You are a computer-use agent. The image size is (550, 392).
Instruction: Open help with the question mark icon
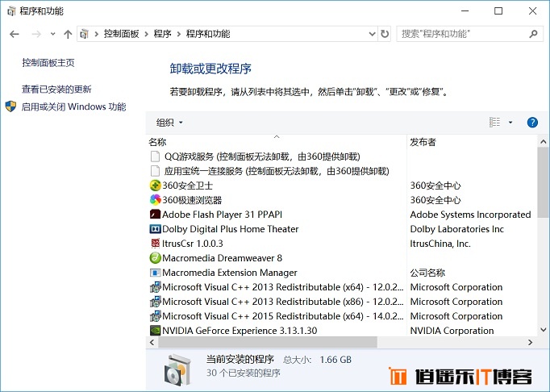532,123
